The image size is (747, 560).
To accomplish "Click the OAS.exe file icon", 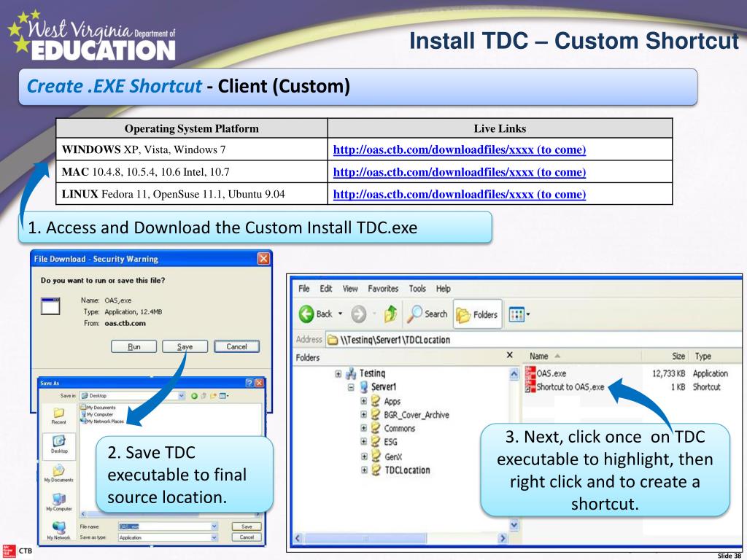I will coord(530,373).
